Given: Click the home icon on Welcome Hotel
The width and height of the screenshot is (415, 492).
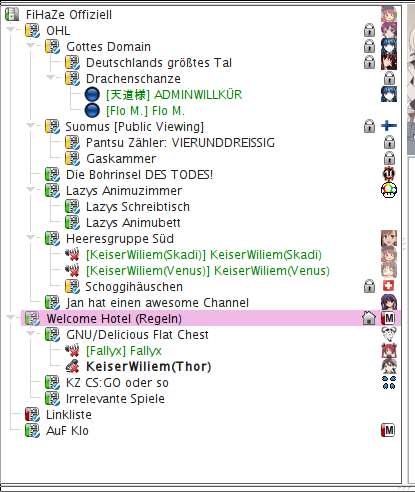Looking at the screenshot, I should pos(369,318).
